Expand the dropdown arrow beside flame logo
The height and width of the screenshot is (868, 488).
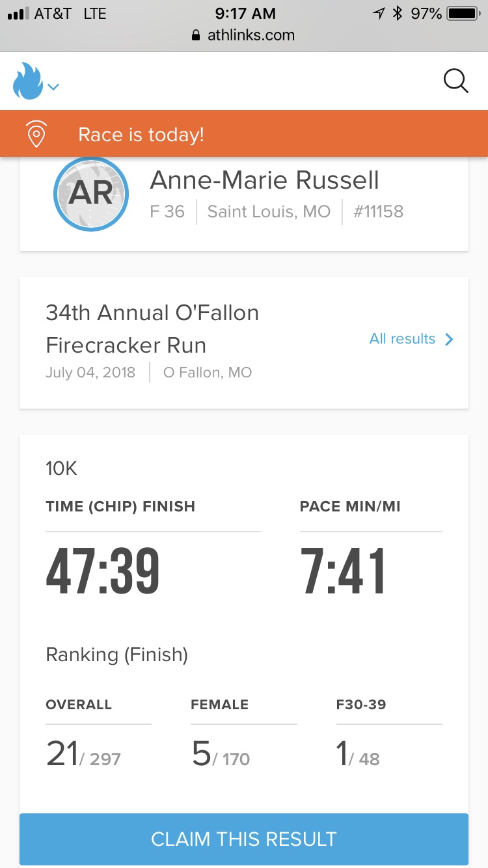(x=54, y=87)
